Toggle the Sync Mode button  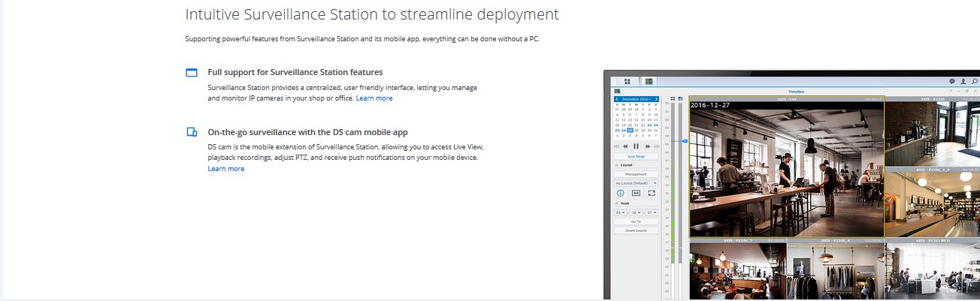(637, 156)
